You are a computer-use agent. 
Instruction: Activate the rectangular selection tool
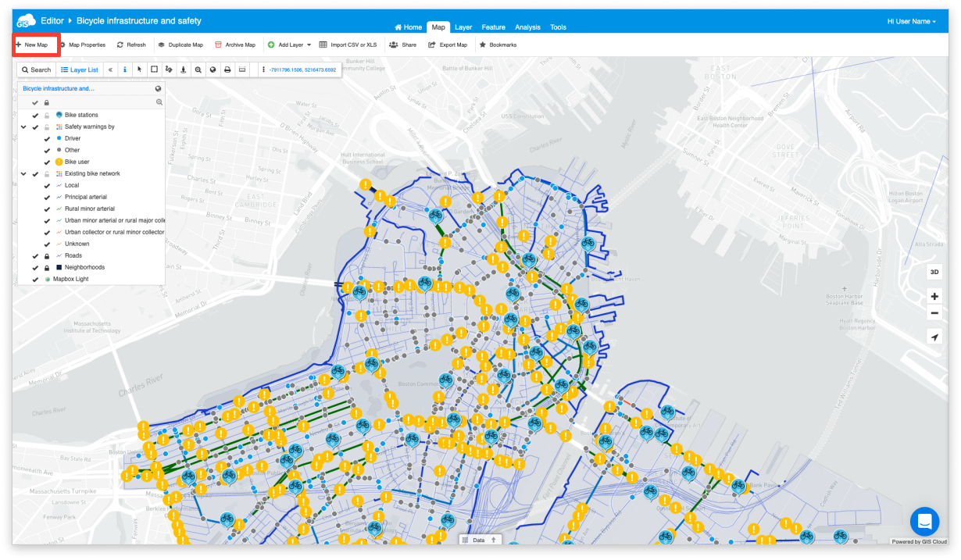pyautogui.click(x=155, y=70)
